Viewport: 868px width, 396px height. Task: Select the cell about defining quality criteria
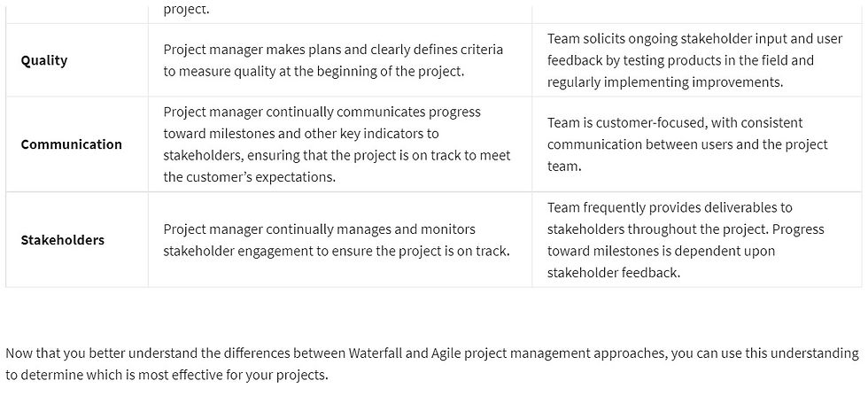tap(340, 60)
